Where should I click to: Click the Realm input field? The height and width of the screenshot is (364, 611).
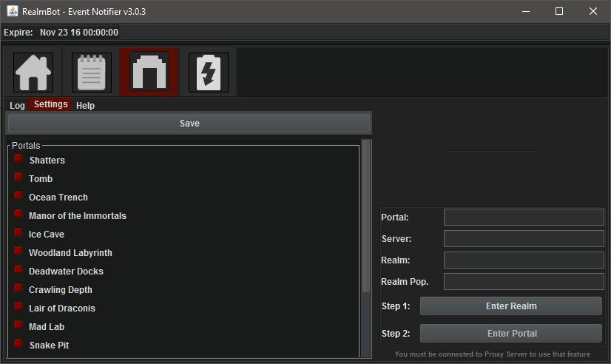[524, 260]
